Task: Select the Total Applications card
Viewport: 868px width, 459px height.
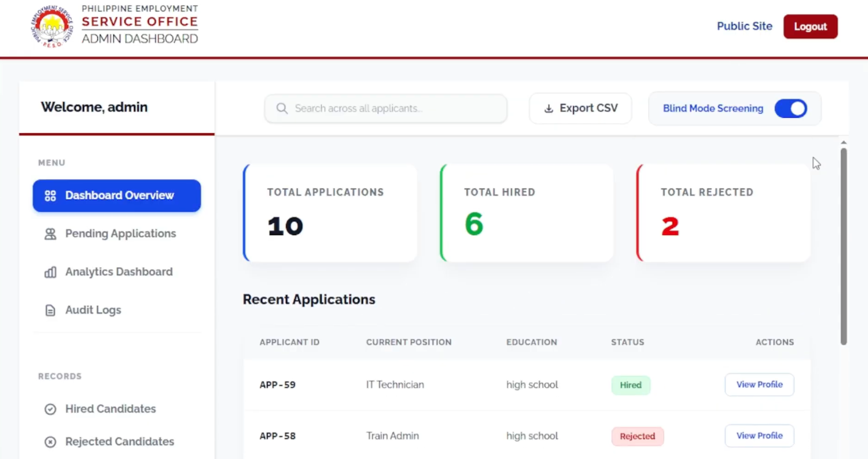Action: [330, 213]
